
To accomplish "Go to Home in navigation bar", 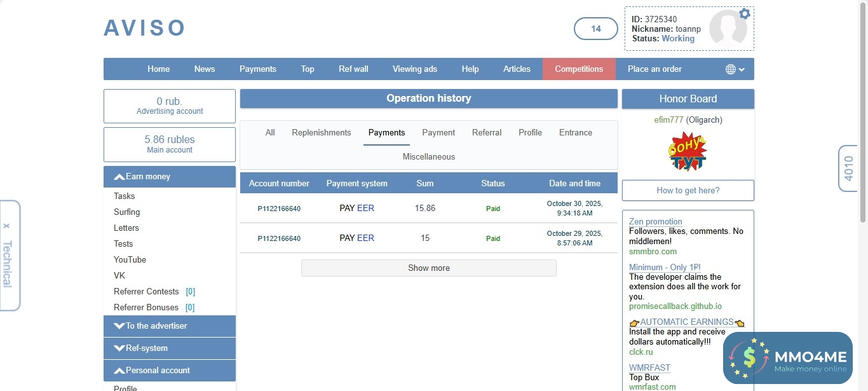I will click(159, 69).
